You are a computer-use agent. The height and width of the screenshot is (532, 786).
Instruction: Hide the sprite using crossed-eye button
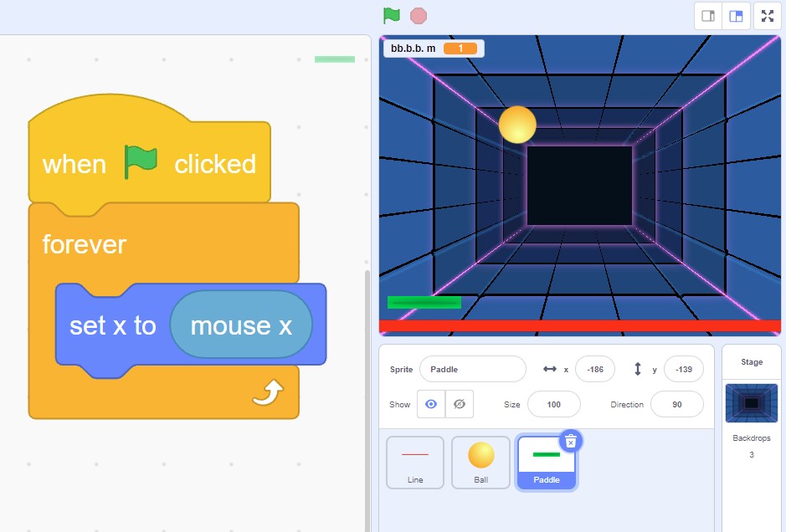pyautogui.click(x=460, y=404)
